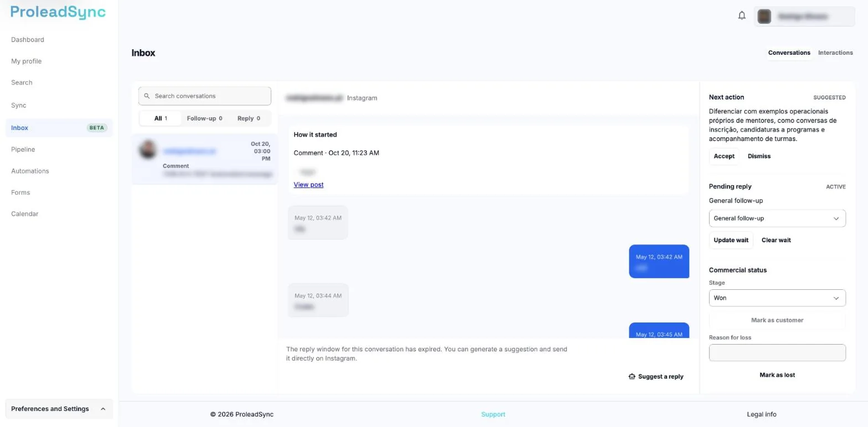Viewport: 868px width, 427px height.
Task: Click the ACTIVE label in Pending reply
Action: pyautogui.click(x=836, y=187)
